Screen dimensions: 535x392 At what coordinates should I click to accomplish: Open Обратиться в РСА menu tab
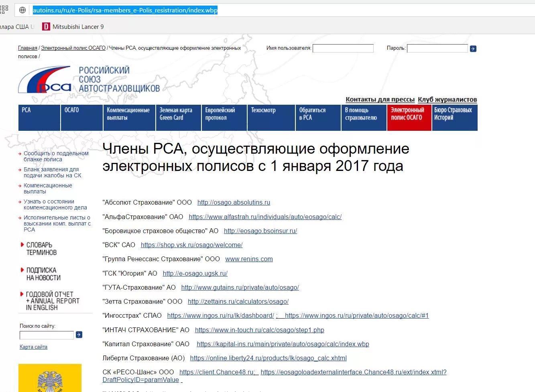(318, 118)
